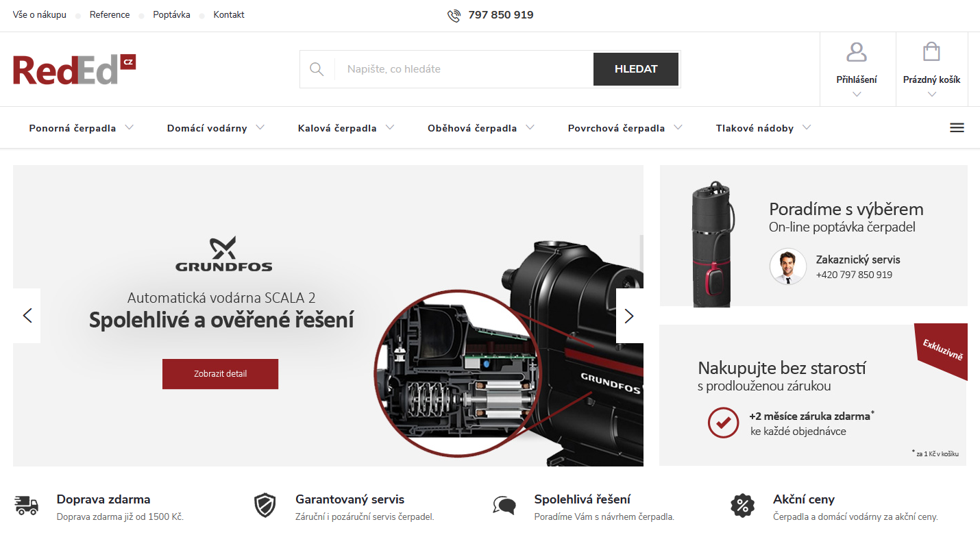Click the Doprava zdarma heading
The width and height of the screenshot is (980, 548).
click(x=103, y=499)
